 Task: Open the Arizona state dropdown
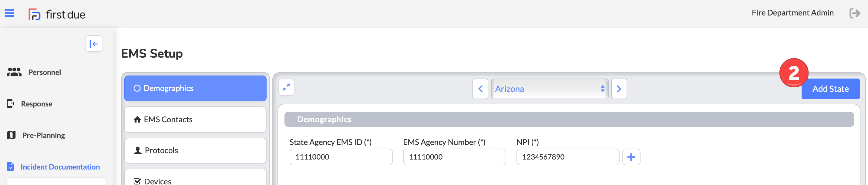[x=550, y=89]
